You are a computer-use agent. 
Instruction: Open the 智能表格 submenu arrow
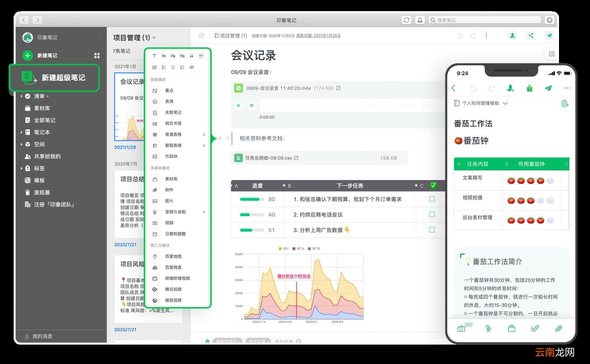point(204,145)
